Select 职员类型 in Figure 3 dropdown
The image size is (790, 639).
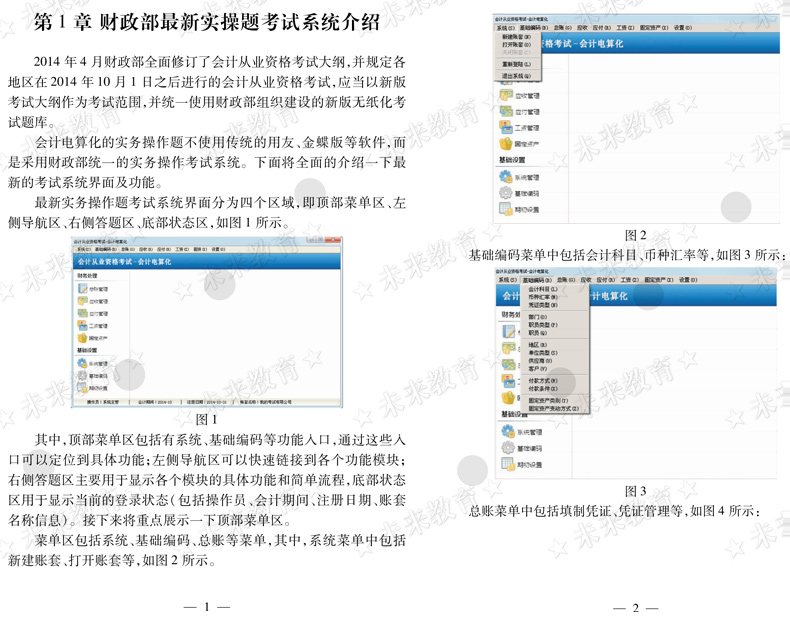point(543,325)
